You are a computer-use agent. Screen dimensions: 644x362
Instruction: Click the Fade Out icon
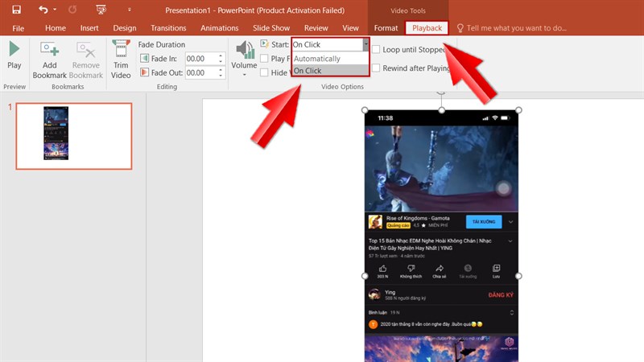point(144,72)
